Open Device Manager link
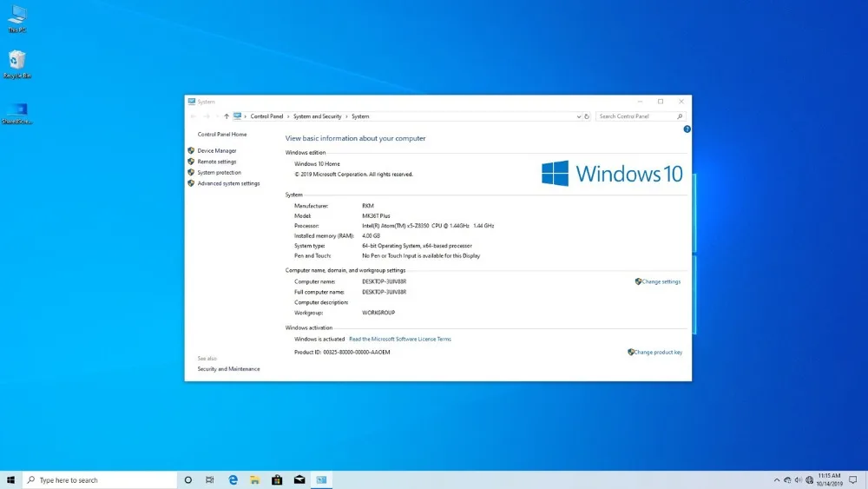This screenshot has width=868, height=489. click(216, 150)
